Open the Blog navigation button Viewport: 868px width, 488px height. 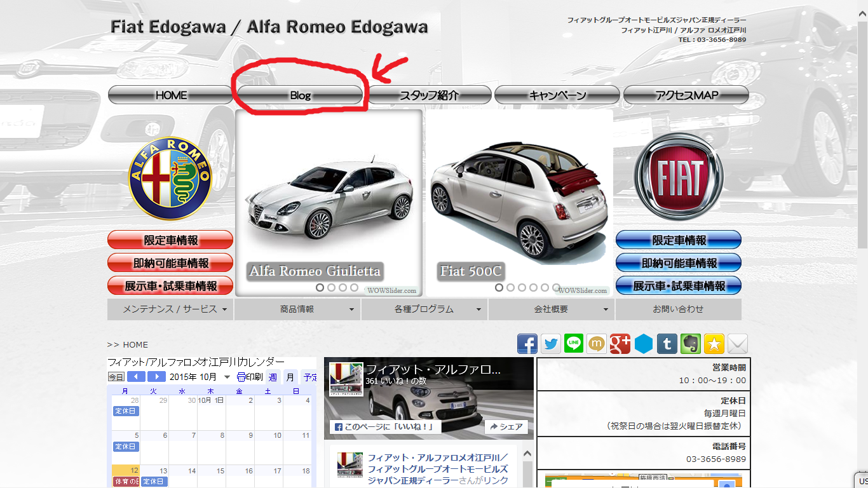click(300, 95)
